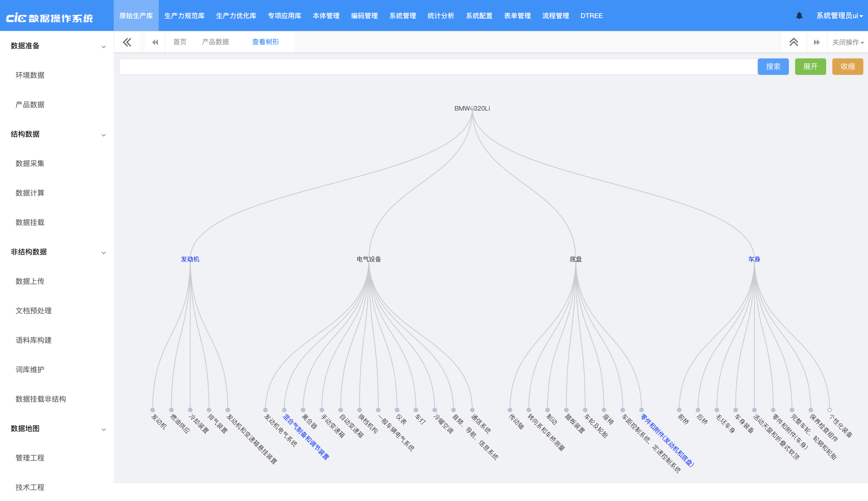This screenshot has height=501, width=868.
Task: Click the 发动机电气系统 leaf node dot
Action: 265,410
